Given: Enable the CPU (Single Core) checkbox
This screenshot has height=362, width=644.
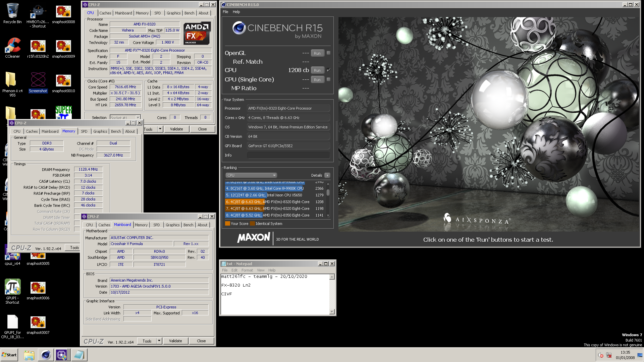Looking at the screenshot, I should [x=328, y=79].
